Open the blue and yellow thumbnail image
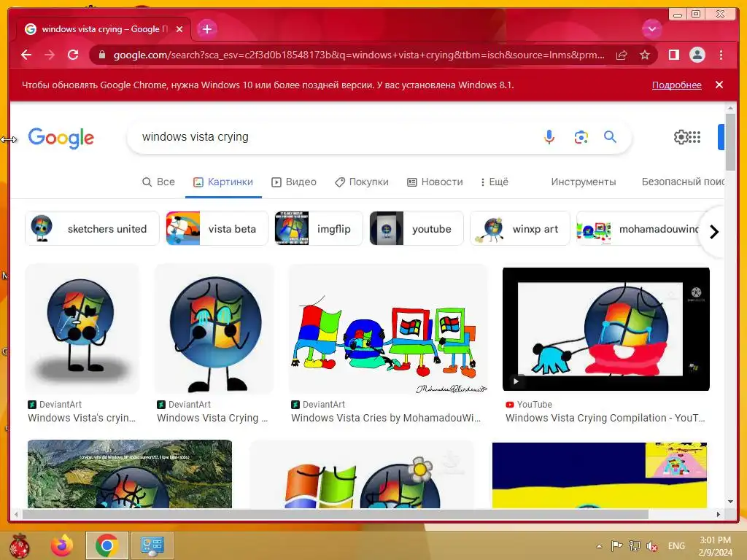 click(x=600, y=475)
